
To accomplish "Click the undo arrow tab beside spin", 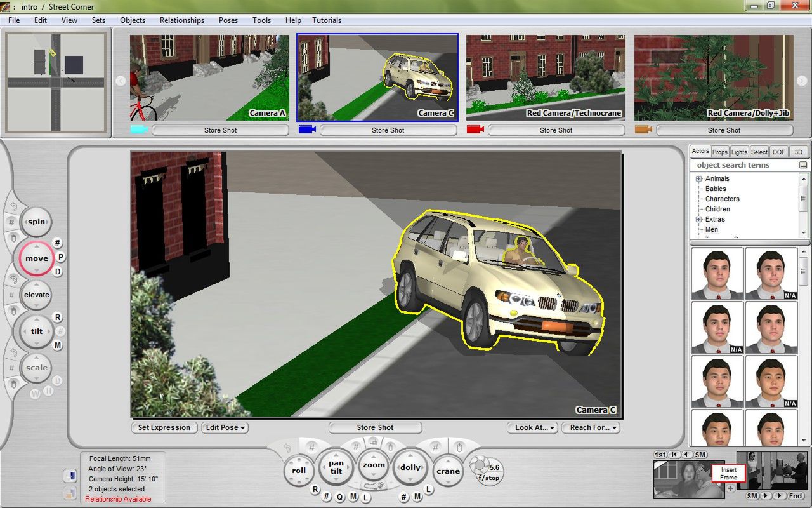I will click(x=13, y=206).
